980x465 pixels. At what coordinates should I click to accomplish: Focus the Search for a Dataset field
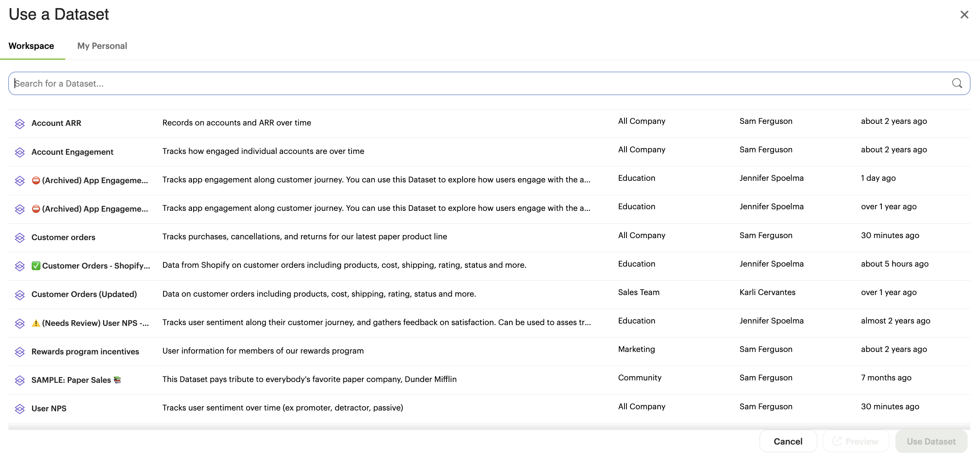(489, 83)
